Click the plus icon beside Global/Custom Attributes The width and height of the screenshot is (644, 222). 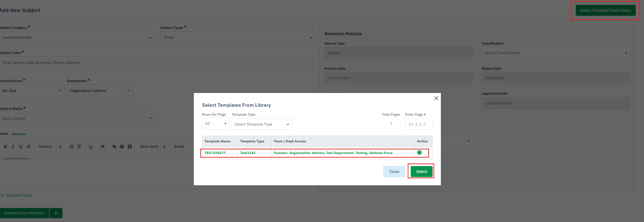(56, 213)
